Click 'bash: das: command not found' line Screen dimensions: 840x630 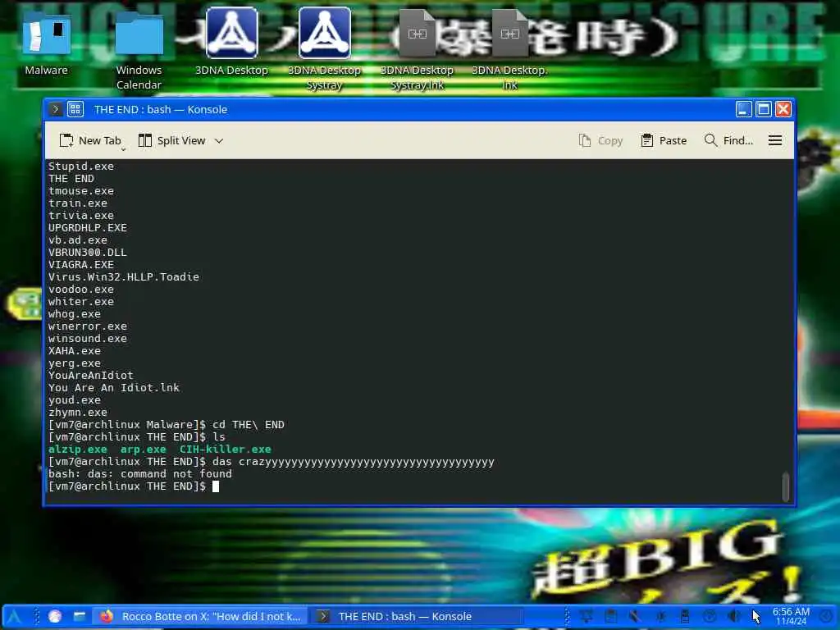(139, 474)
